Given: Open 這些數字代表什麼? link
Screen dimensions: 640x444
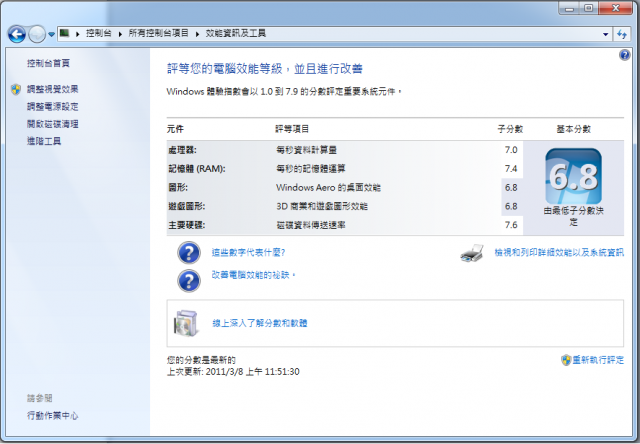Looking at the screenshot, I should (x=248, y=253).
